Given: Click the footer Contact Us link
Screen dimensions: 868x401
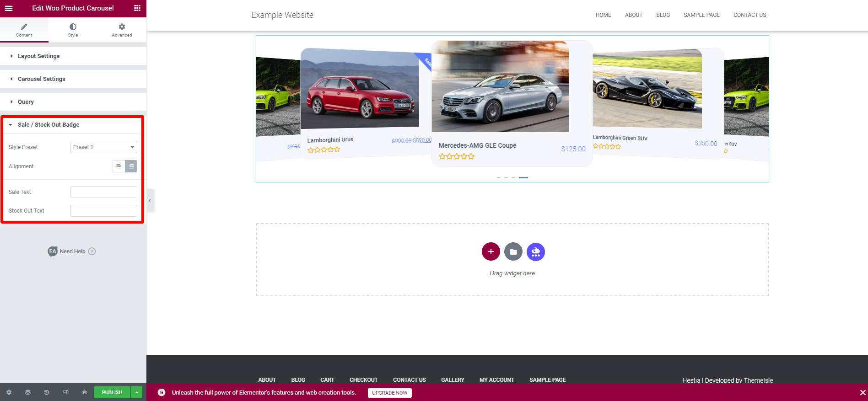Looking at the screenshot, I should click(410, 380).
